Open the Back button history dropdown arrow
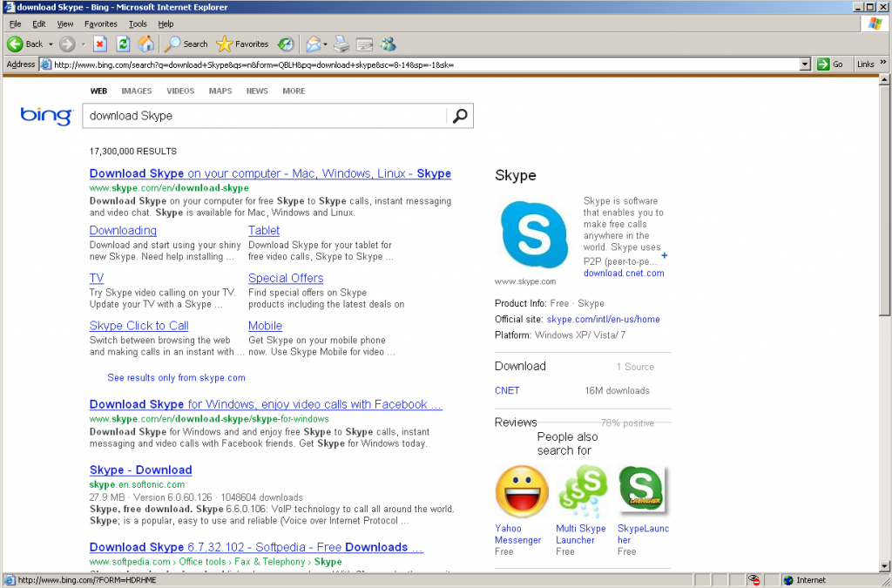This screenshot has height=588, width=892. pos(51,44)
